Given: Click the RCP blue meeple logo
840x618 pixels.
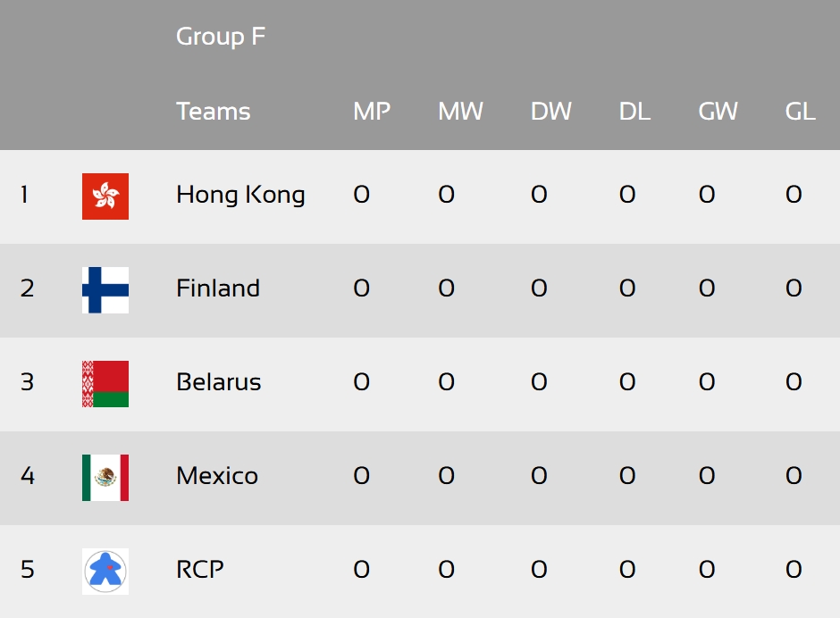Looking at the screenshot, I should pyautogui.click(x=105, y=571).
